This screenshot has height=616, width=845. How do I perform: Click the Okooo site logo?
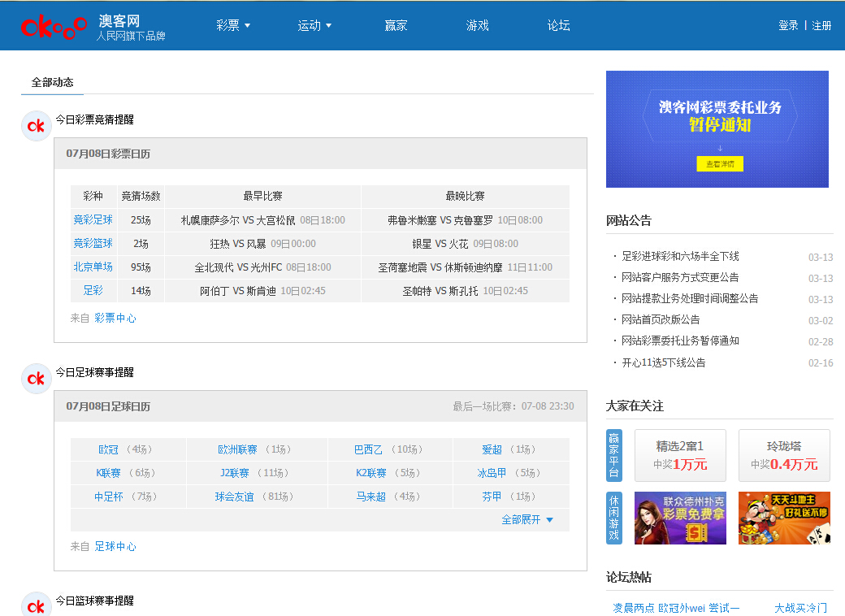click(54, 26)
